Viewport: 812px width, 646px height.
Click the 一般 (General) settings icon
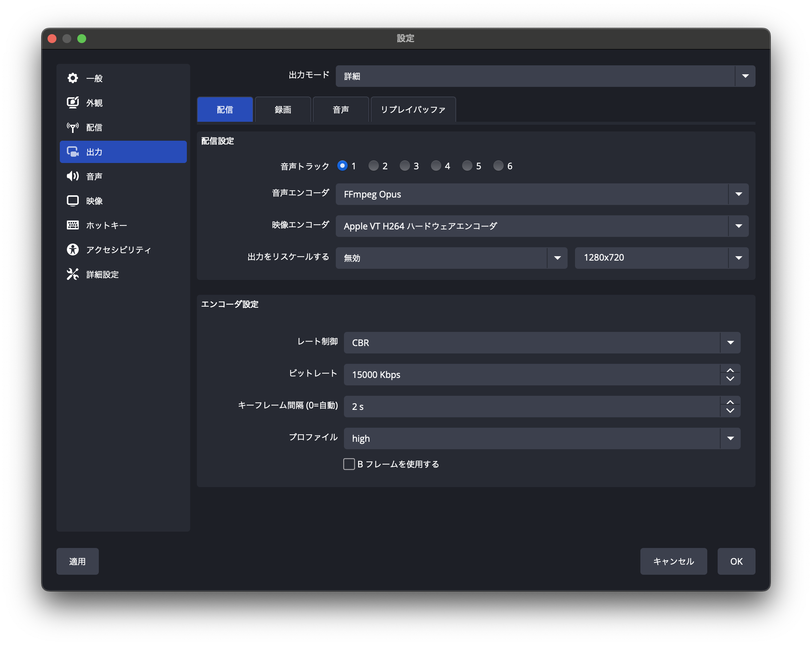coord(73,78)
